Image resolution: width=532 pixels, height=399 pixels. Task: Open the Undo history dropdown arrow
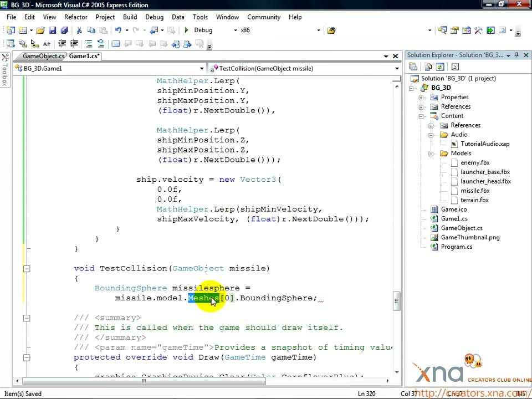click(x=127, y=30)
